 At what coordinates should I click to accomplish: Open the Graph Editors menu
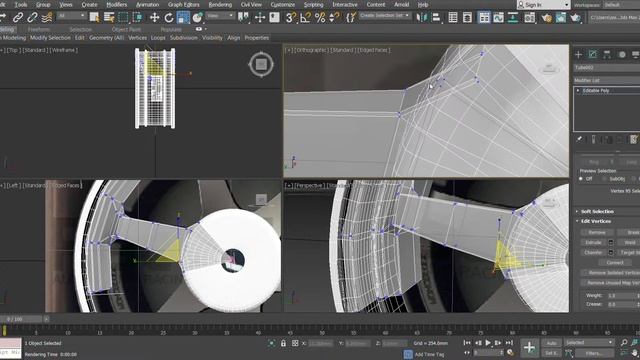pyautogui.click(x=184, y=4)
